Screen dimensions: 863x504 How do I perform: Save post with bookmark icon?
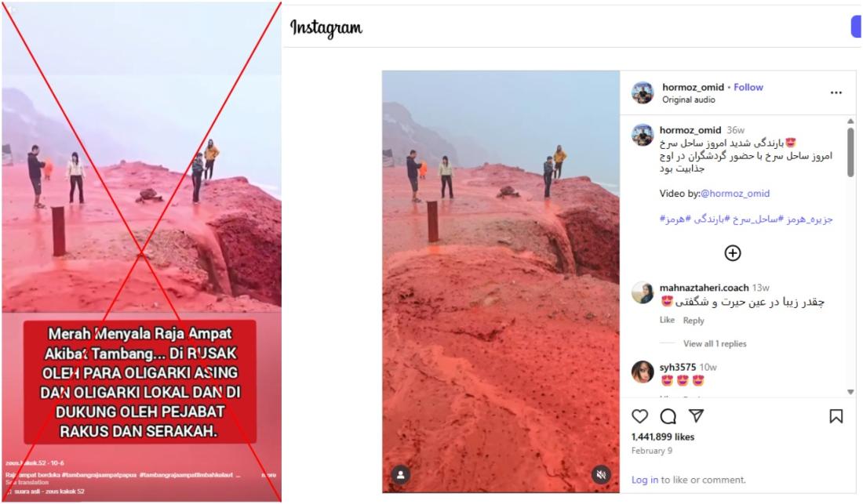tap(836, 416)
